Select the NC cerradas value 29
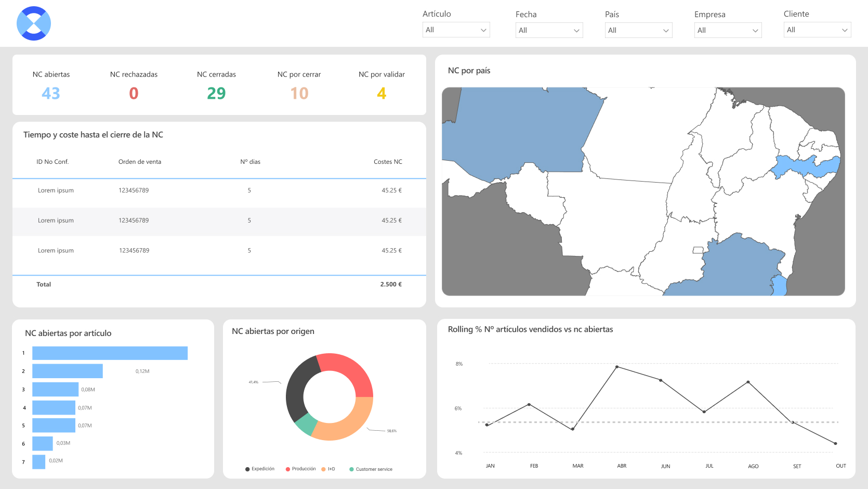868x489 pixels. coord(216,93)
